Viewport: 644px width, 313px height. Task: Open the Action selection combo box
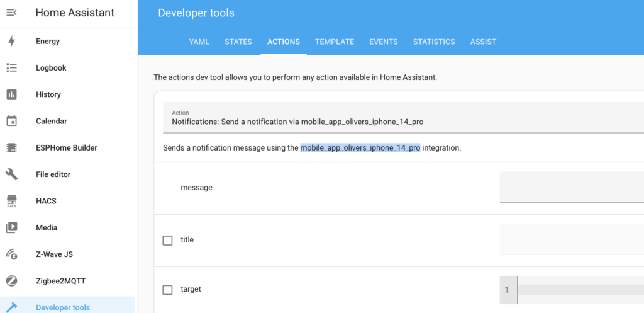pos(403,118)
